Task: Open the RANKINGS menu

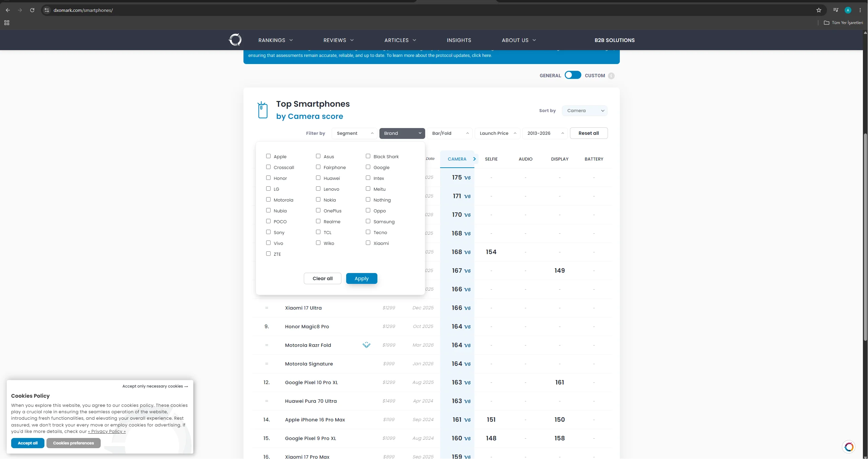Action: 275,40
